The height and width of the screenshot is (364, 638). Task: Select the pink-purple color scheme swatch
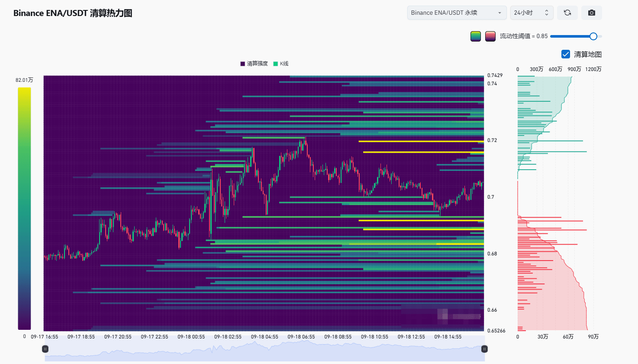point(490,36)
